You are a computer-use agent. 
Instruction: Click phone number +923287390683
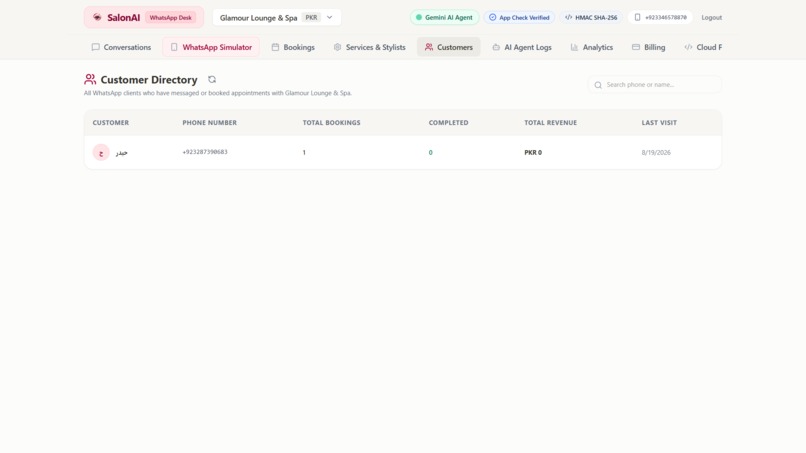[205, 152]
